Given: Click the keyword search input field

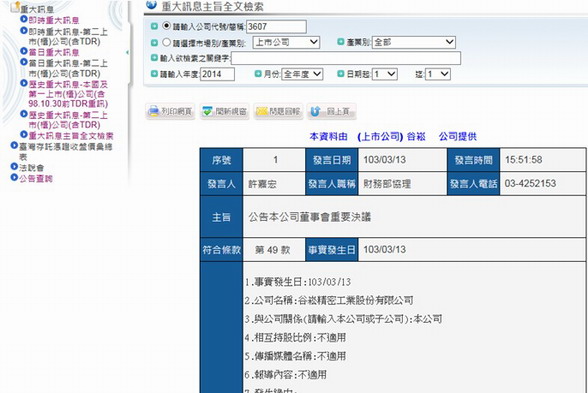Looking at the screenshot, I should click(x=346, y=58).
